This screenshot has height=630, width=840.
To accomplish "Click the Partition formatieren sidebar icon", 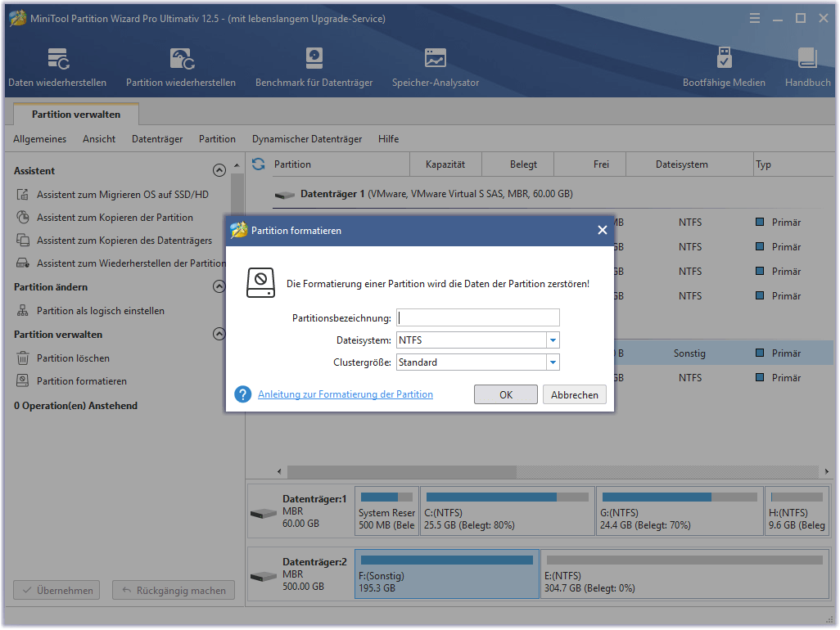I will (x=22, y=381).
